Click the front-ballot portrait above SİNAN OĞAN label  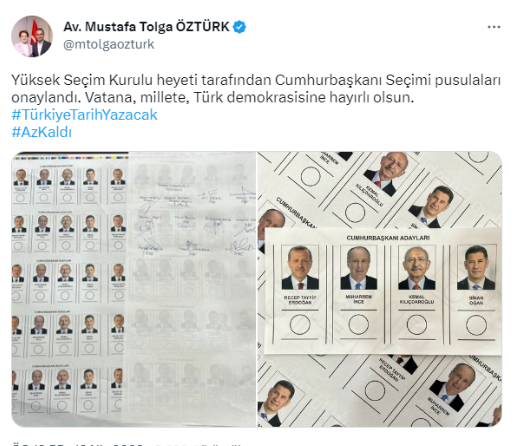coord(476,268)
